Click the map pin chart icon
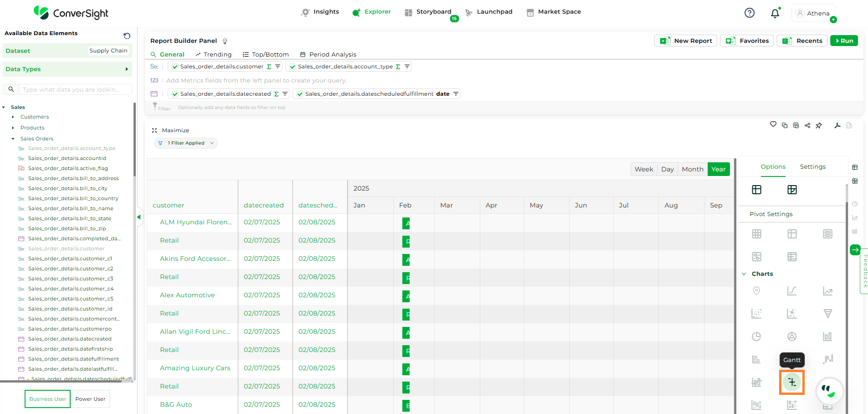Screen dimensions: 868x414 click(756, 291)
